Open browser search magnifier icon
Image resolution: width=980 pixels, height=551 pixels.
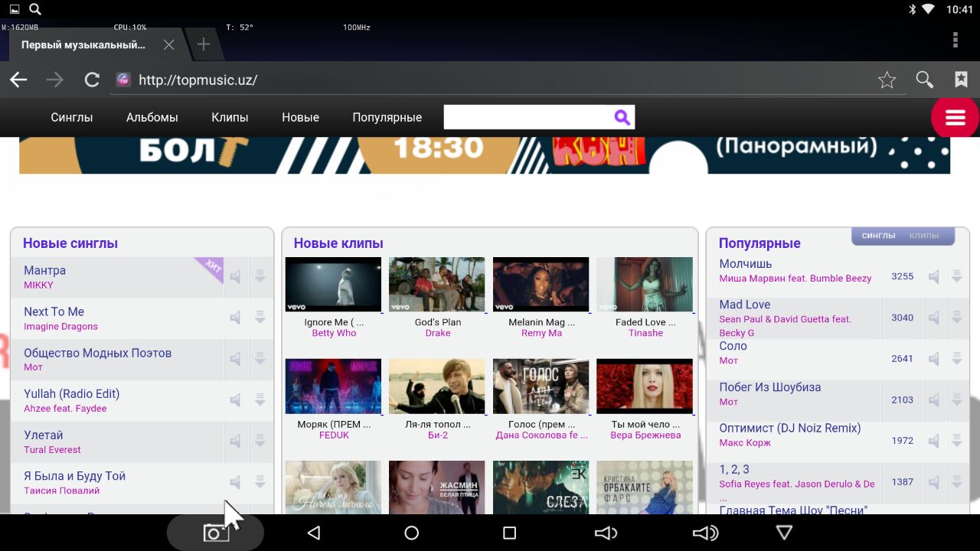click(x=925, y=80)
